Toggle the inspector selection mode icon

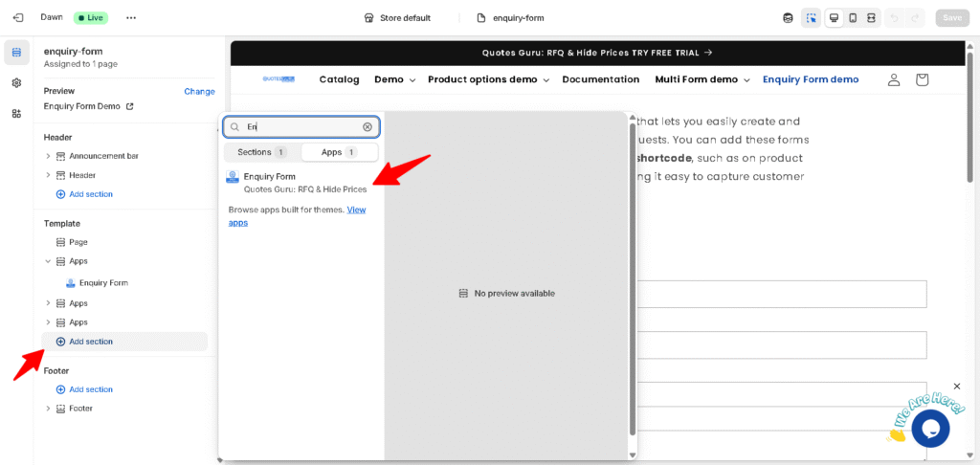[x=812, y=17]
